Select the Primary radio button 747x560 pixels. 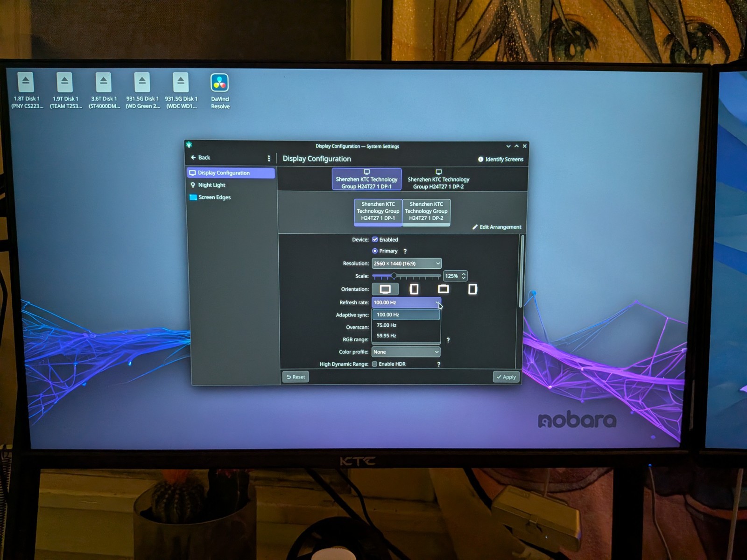click(x=374, y=251)
